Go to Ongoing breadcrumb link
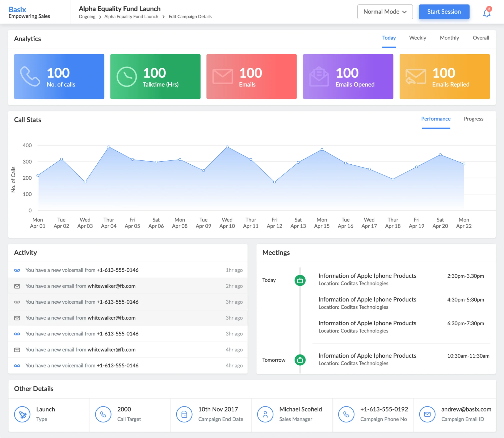Image resolution: width=504 pixels, height=438 pixels. point(87,17)
